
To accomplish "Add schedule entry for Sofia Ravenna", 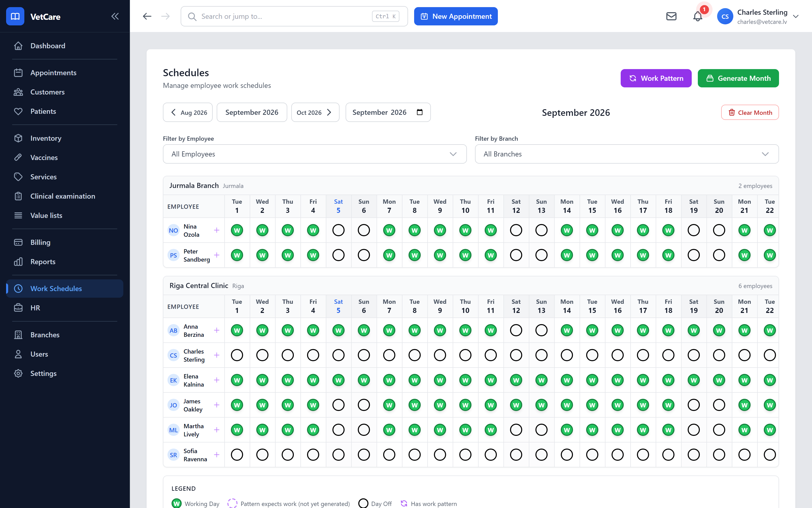I will point(217,455).
